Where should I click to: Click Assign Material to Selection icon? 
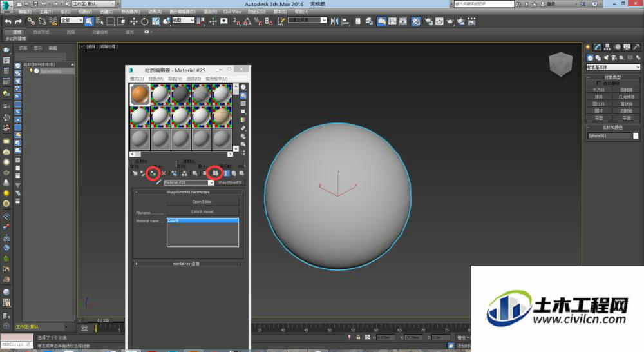coord(153,173)
